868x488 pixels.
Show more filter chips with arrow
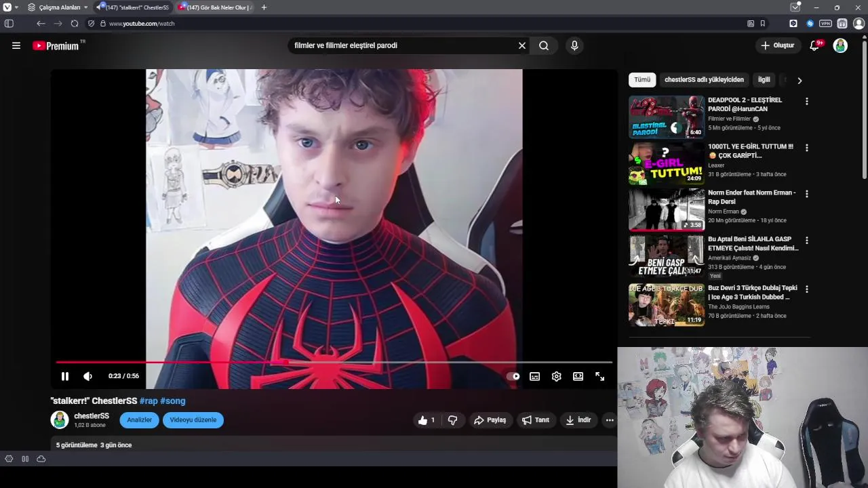pyautogui.click(x=800, y=81)
